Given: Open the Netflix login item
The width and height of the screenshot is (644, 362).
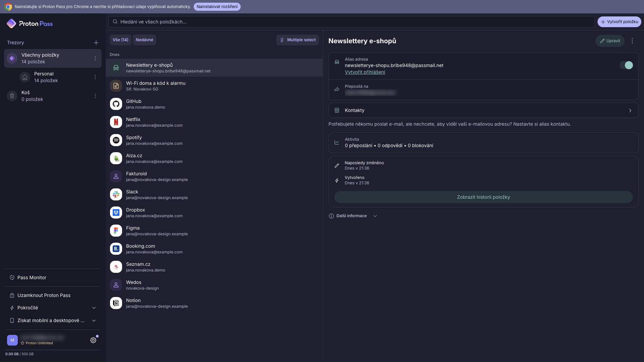Looking at the screenshot, I should click(x=214, y=122).
